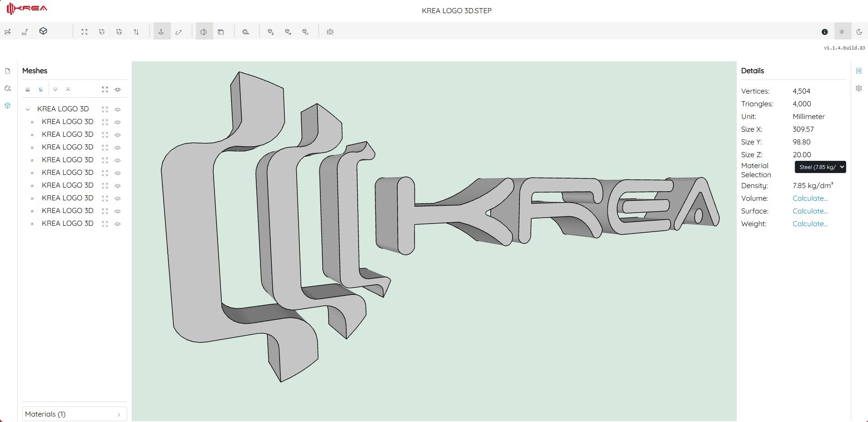Fit the model to view

85,31
